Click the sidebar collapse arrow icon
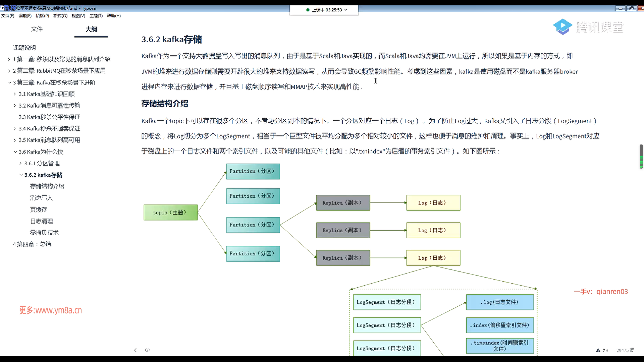Viewport: 644px width, 362px height. [x=135, y=350]
